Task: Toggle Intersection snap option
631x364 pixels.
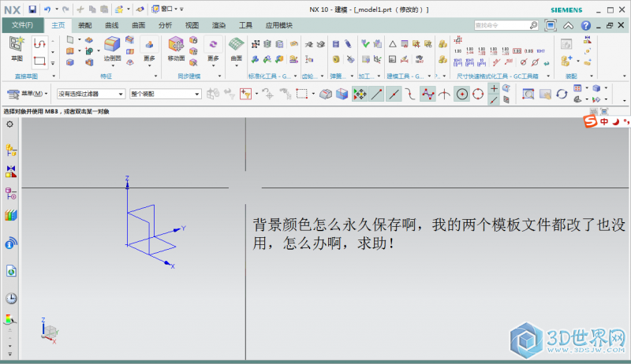Action: pos(444,94)
